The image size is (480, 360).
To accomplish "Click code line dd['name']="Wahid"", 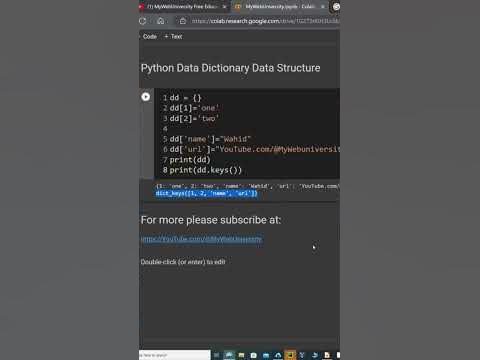I will pos(210,139).
